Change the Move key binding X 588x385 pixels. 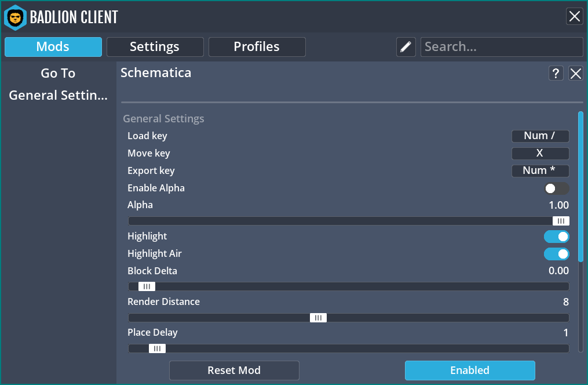tap(540, 153)
